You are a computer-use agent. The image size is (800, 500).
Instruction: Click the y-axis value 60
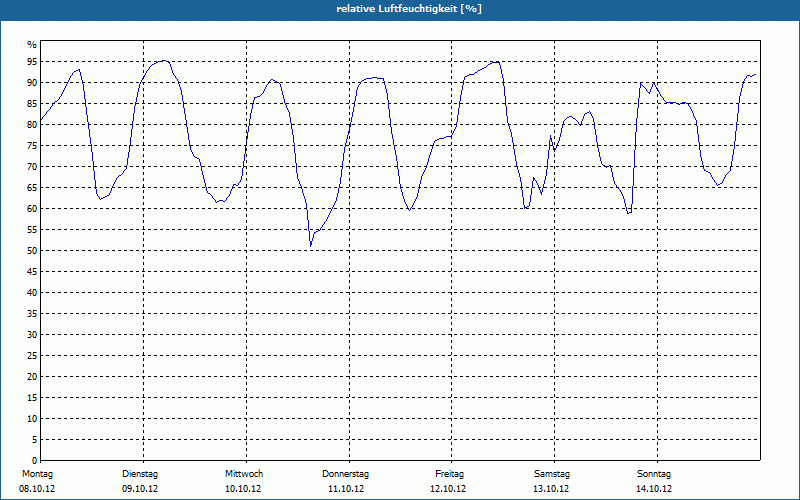[32, 209]
